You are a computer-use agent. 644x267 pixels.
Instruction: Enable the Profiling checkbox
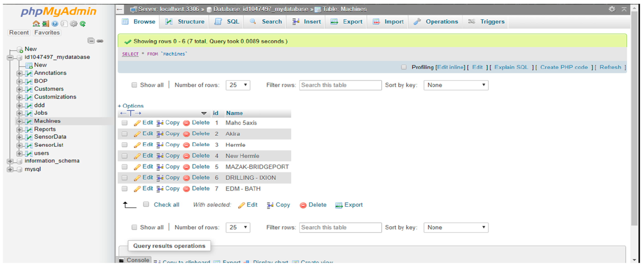click(x=404, y=67)
